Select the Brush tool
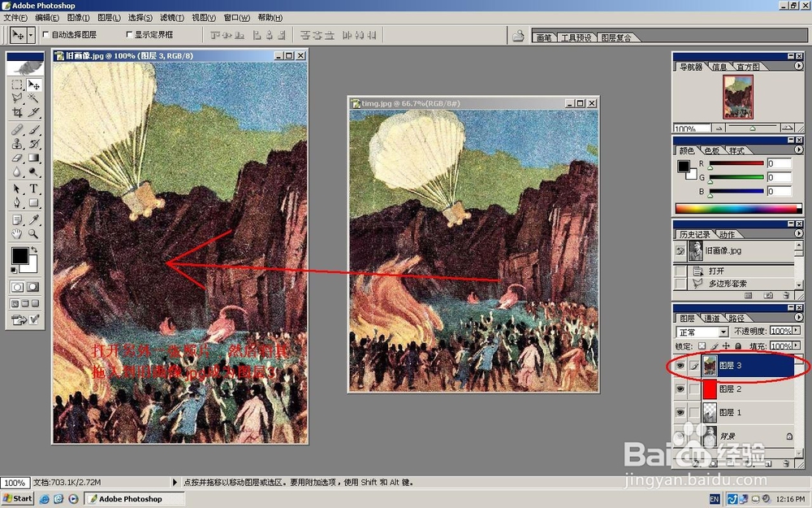This screenshot has width=812, height=508. 33,129
